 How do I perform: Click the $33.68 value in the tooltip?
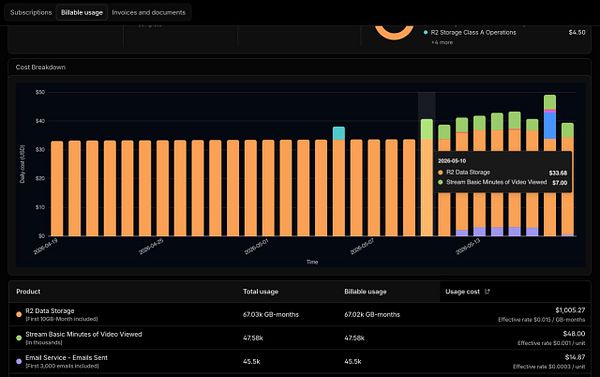(558, 173)
